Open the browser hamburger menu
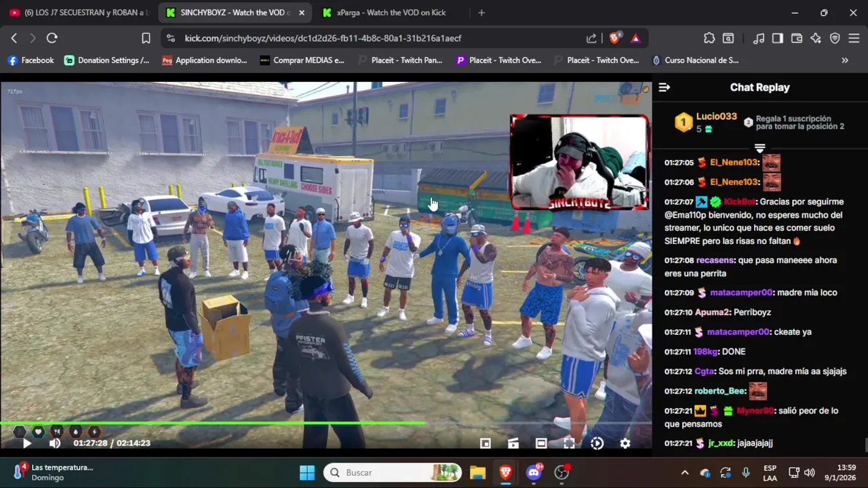This screenshot has height=488, width=868. [854, 39]
